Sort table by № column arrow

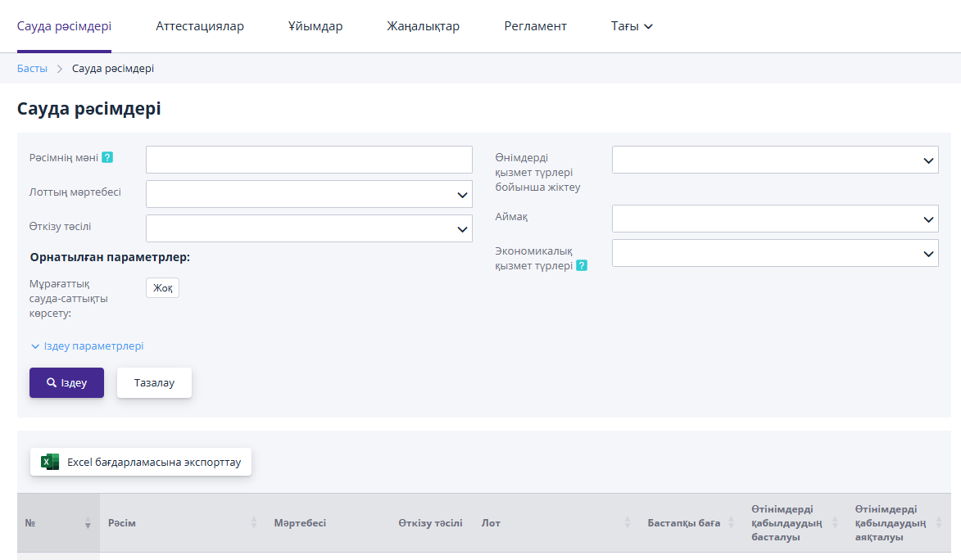pos(88,522)
